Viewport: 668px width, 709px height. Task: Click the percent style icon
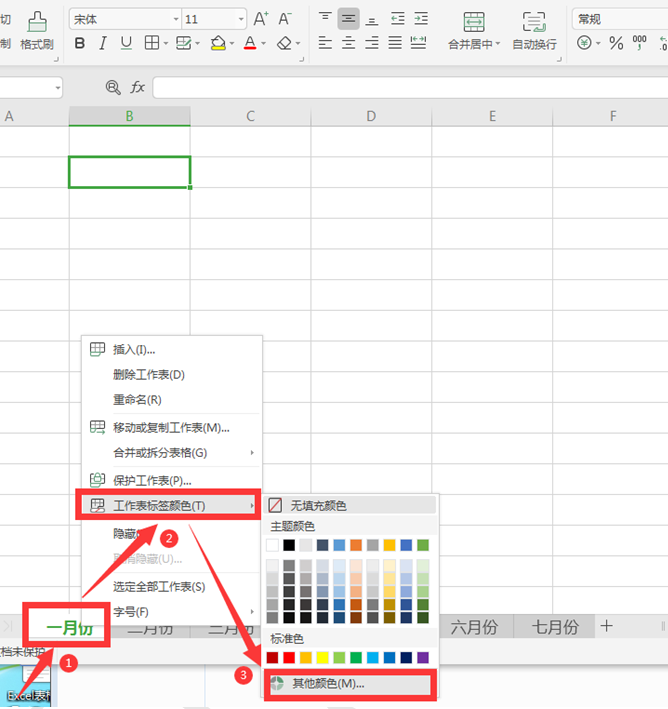pyautogui.click(x=616, y=43)
